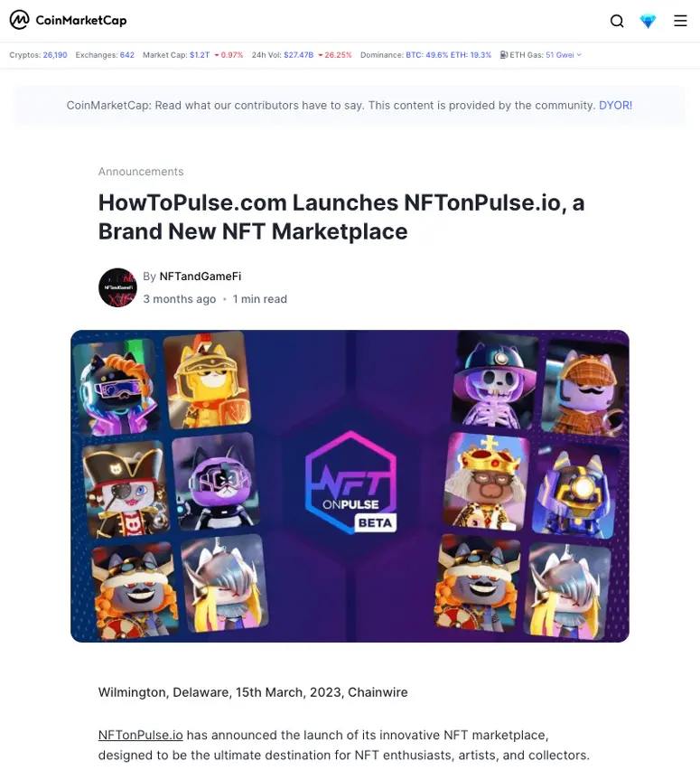Screen dimensions: 700x770
Task: Click the pirate cat NFT thumbnail
Action: pyautogui.click(x=126, y=488)
